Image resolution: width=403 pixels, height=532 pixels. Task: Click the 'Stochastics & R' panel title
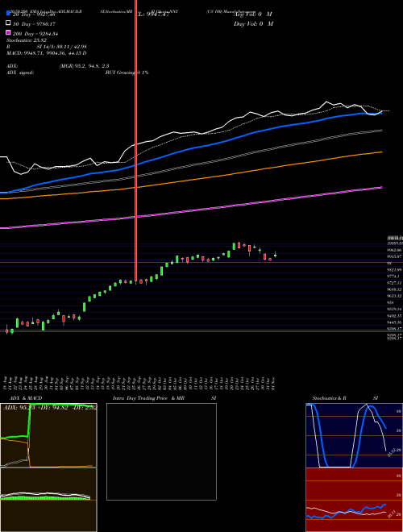coord(329,398)
